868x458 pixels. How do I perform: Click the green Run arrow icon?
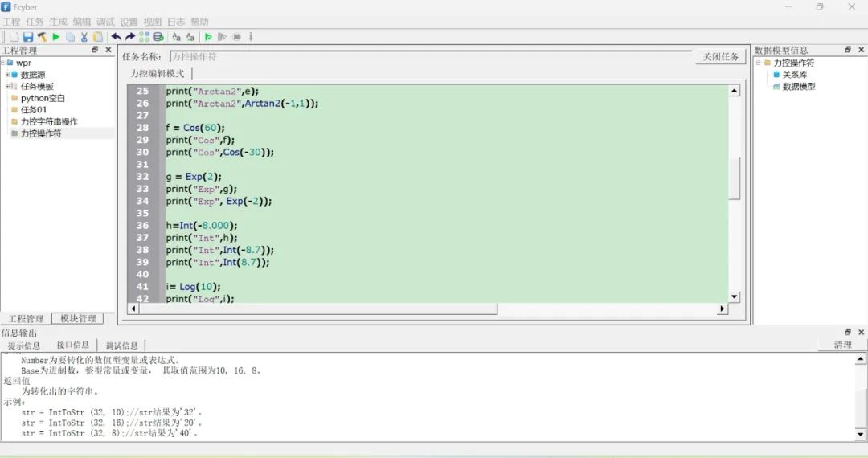pos(56,37)
